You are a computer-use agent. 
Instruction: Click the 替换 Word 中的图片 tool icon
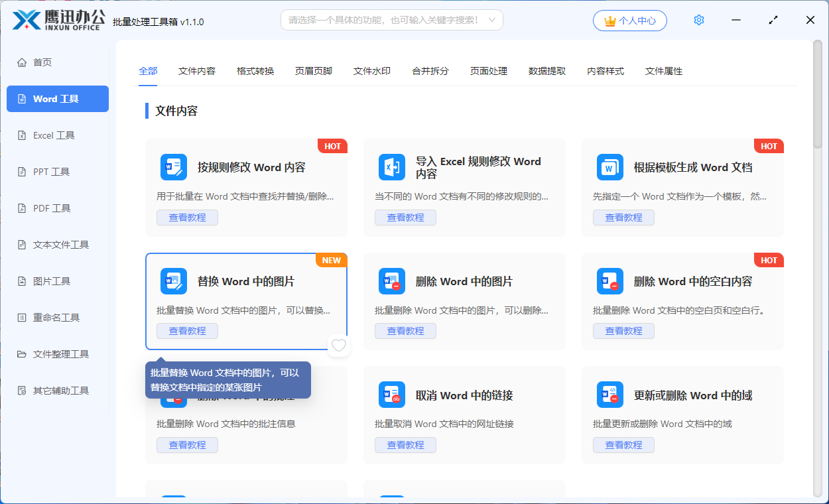(x=173, y=281)
